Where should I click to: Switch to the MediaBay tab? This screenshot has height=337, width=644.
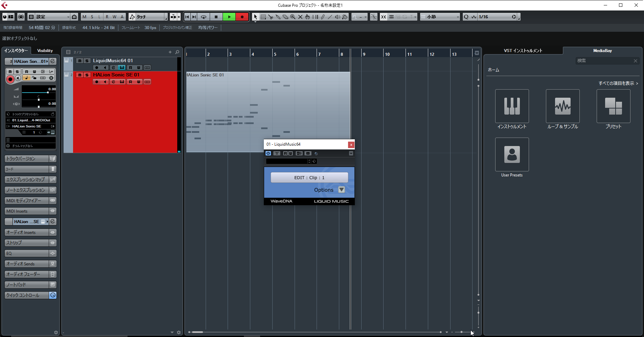coord(602,51)
